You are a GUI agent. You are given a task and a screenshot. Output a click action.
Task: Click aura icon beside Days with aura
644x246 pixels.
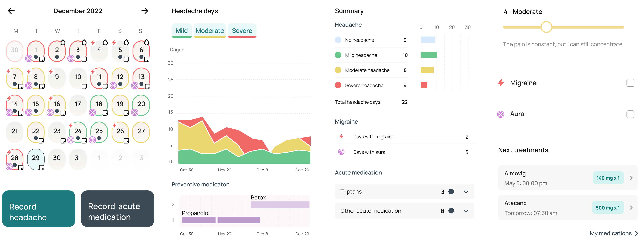point(341,152)
